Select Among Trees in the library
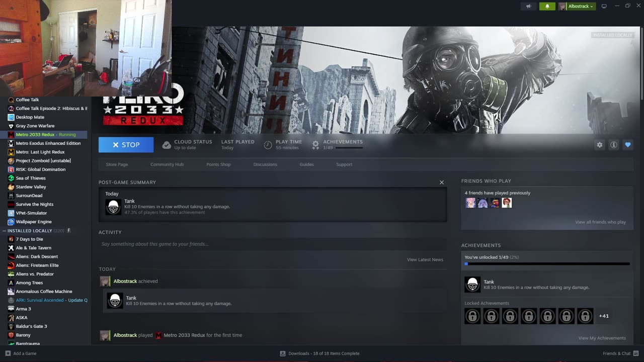The width and height of the screenshot is (644, 362). 29,283
